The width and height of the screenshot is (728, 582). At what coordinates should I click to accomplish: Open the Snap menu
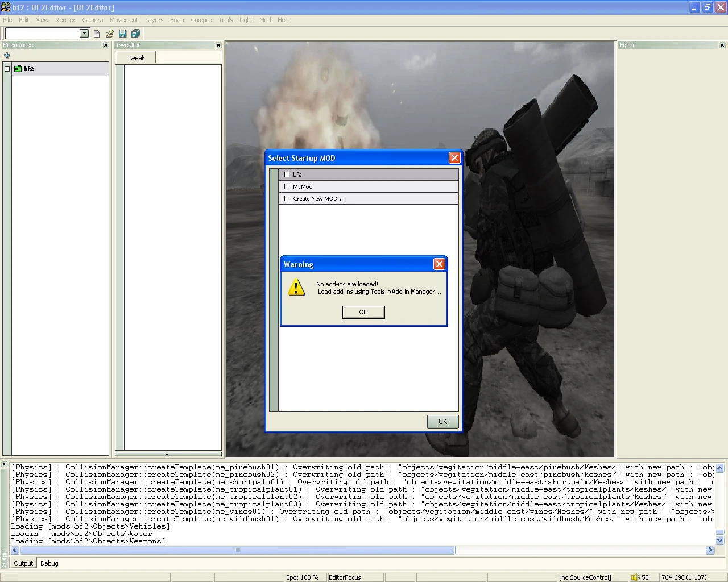tap(177, 20)
